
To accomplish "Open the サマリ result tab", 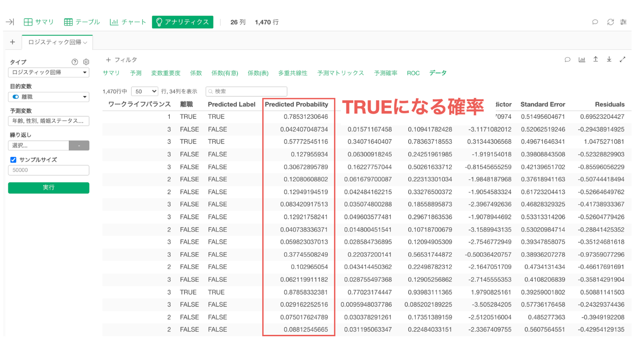I will pyautogui.click(x=111, y=73).
